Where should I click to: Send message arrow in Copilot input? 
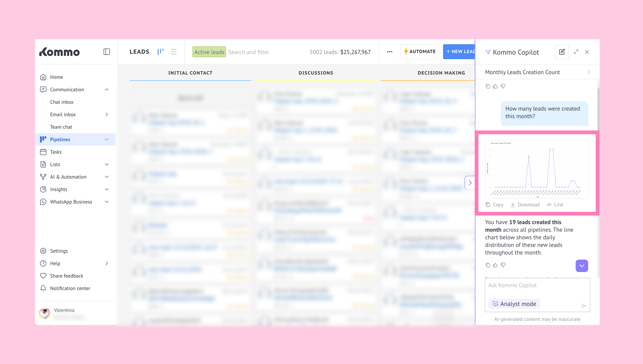584,306
